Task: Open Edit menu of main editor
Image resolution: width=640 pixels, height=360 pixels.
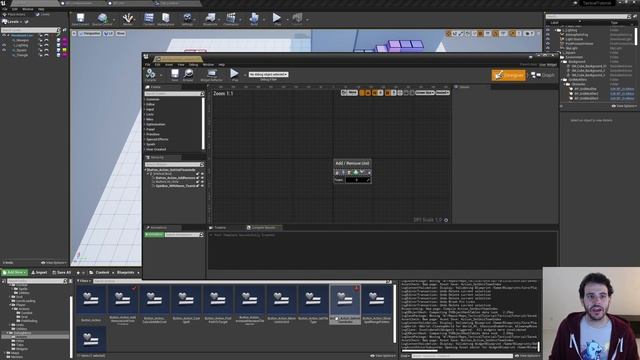Action: [x=15, y=9]
